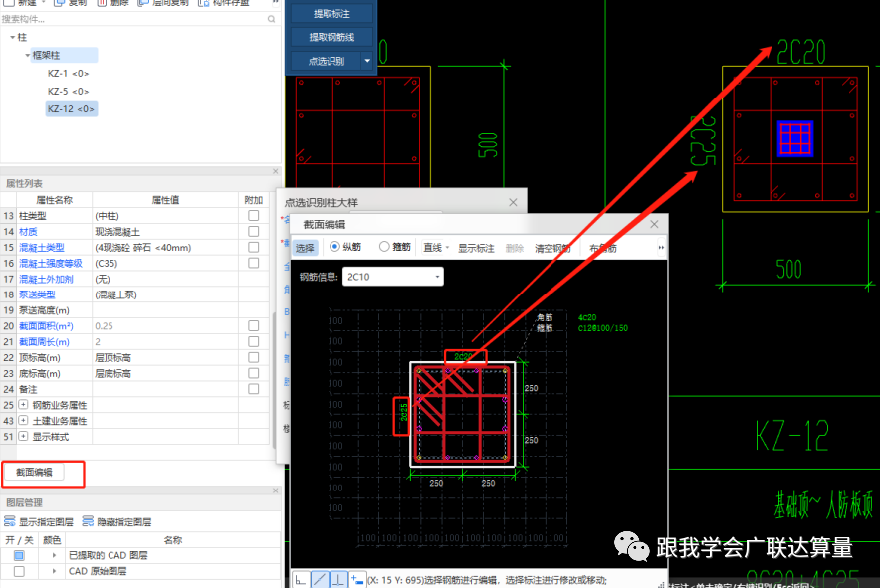Click the blue hatched square in KZ-12 drawing
The image size is (882, 588).
click(795, 139)
